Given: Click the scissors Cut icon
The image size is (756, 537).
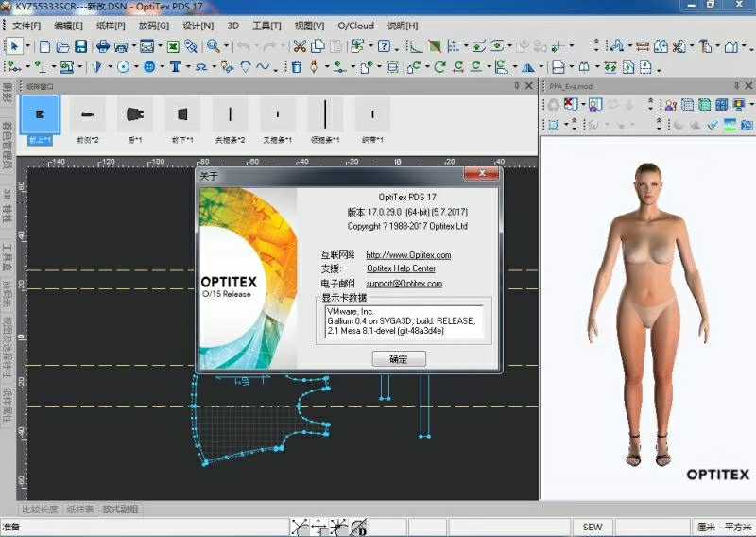Looking at the screenshot, I should click(300, 46).
